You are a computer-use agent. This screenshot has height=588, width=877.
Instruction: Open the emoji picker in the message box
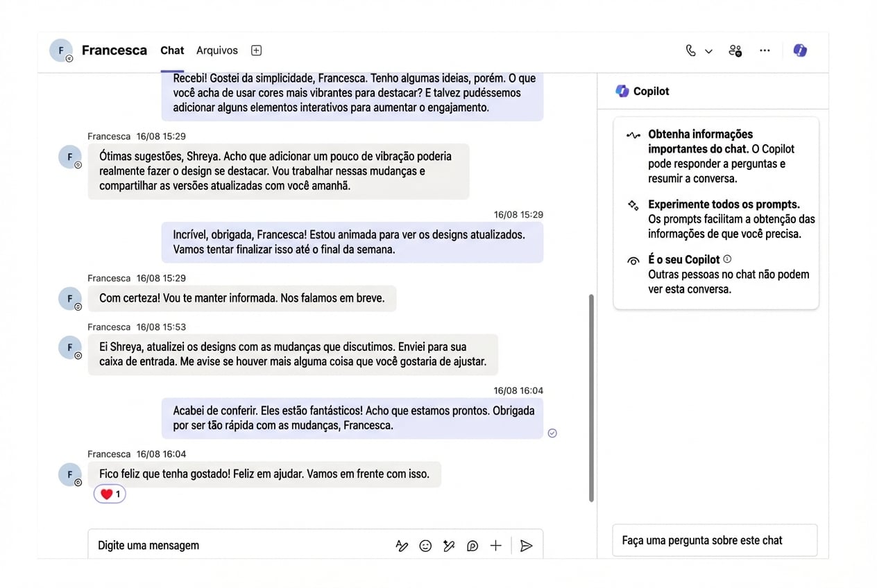click(x=425, y=546)
